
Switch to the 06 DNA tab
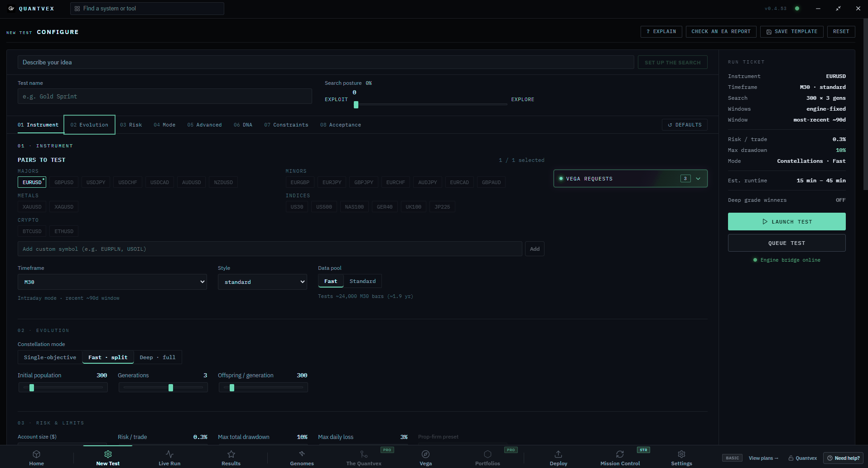click(243, 125)
